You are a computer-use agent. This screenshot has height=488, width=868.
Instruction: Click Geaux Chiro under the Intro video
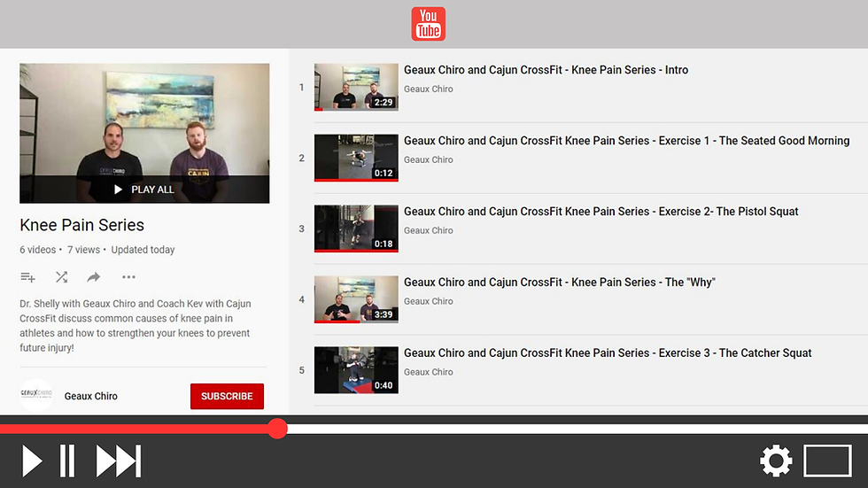coord(428,89)
